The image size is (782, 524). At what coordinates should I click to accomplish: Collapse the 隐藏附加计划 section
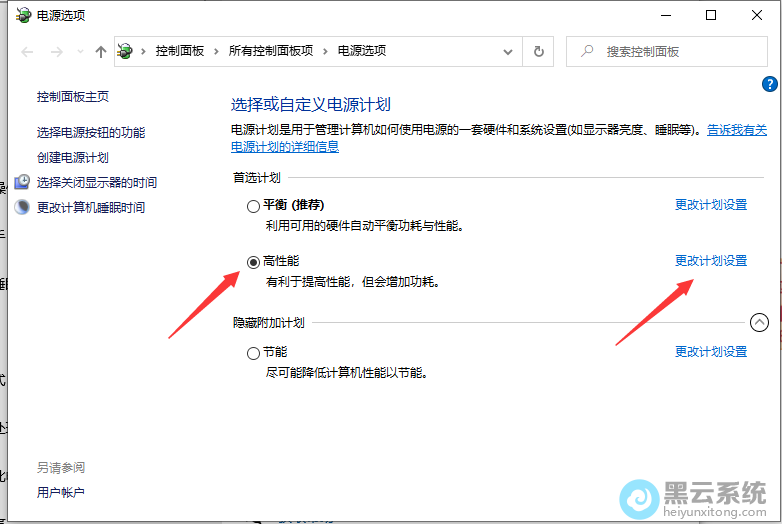point(759,322)
